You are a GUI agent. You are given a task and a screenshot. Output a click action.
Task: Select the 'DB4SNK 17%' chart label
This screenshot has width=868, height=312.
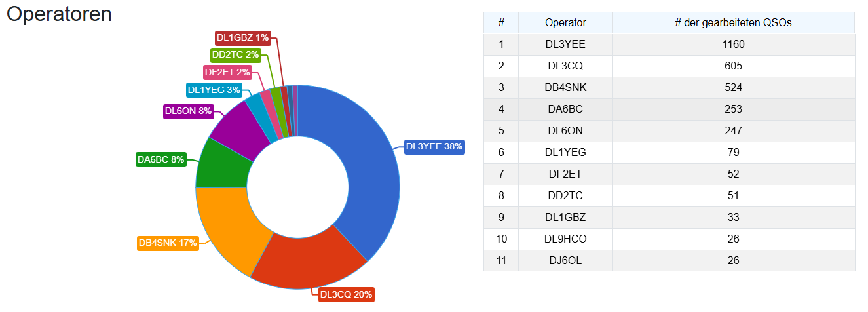168,243
